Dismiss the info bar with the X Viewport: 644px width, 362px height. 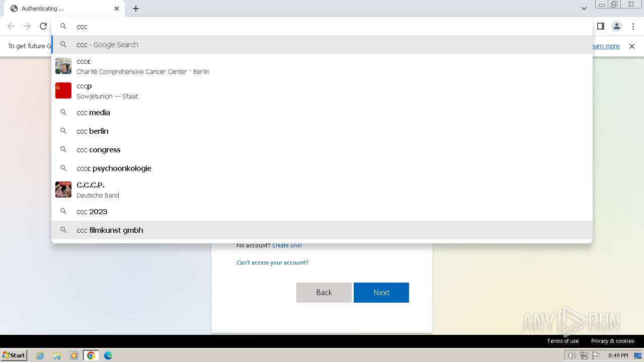pos(632,46)
